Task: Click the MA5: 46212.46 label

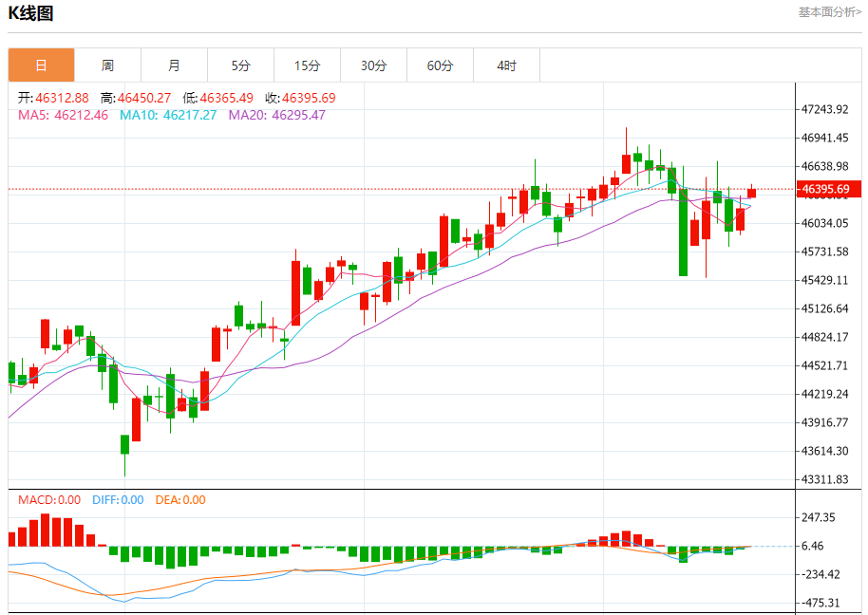Action: coord(63,115)
